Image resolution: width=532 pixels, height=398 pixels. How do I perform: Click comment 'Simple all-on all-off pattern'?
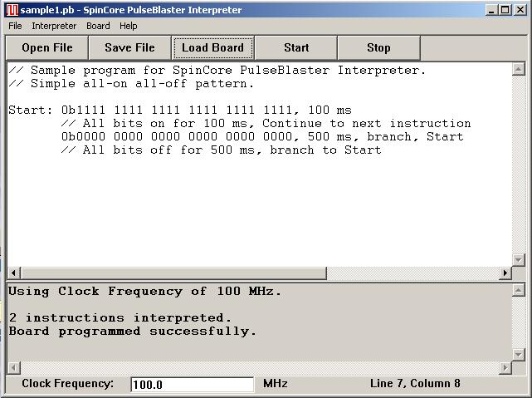(131, 84)
